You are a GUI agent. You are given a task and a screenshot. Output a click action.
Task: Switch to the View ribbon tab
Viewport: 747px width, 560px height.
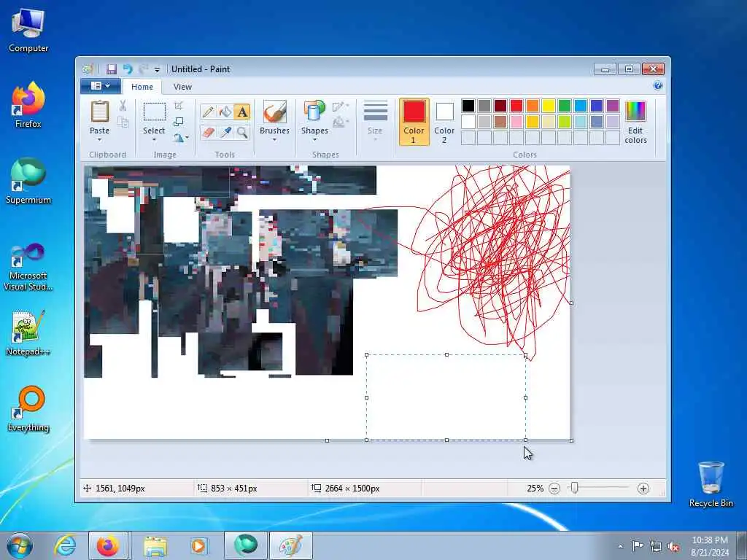pyautogui.click(x=182, y=87)
